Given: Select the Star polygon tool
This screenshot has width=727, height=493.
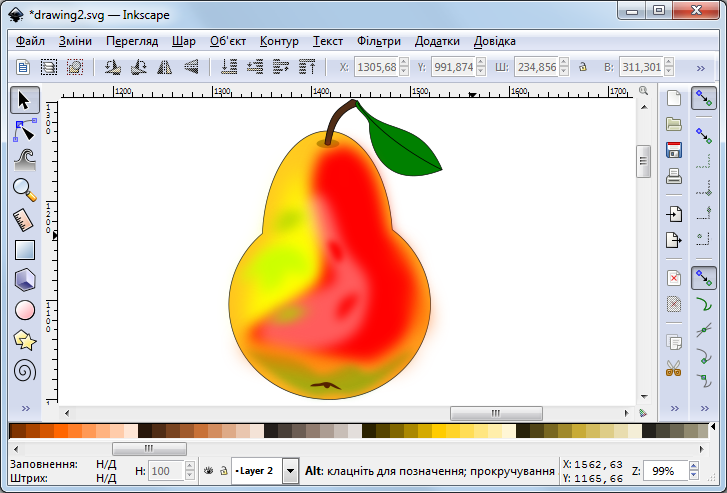Looking at the screenshot, I should click(x=25, y=340).
